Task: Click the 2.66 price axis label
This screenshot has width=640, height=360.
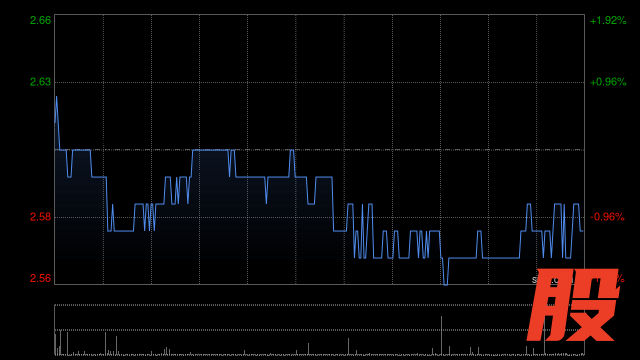Action: (40, 20)
